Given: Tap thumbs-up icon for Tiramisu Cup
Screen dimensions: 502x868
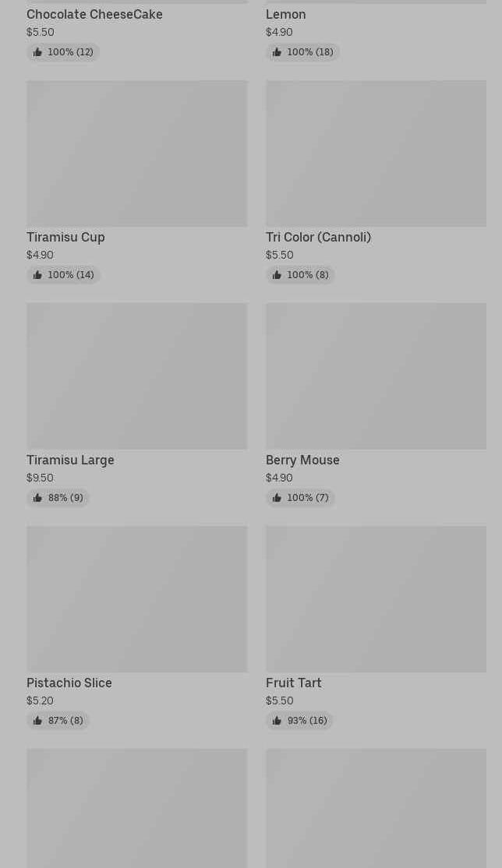Looking at the screenshot, I should coord(37,275).
